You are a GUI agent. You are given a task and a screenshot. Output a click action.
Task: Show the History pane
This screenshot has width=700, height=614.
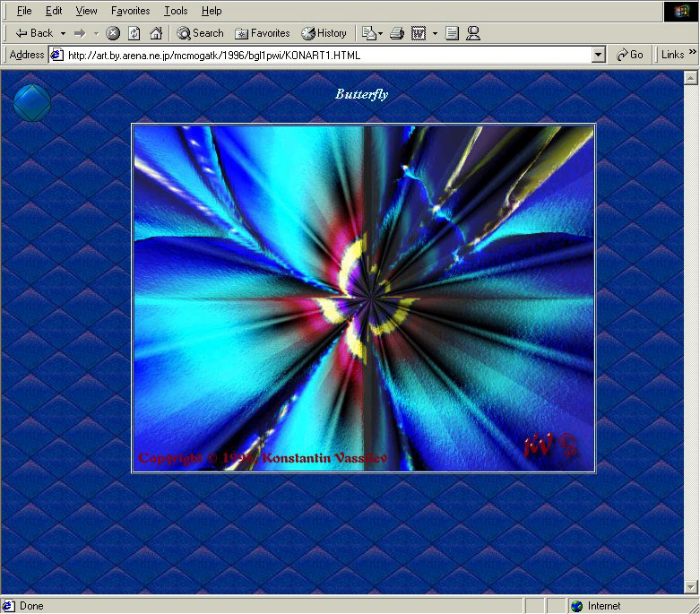(x=324, y=33)
